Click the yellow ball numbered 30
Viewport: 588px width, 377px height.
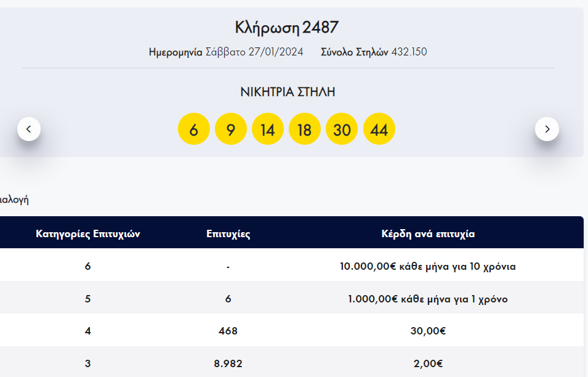[x=342, y=129]
